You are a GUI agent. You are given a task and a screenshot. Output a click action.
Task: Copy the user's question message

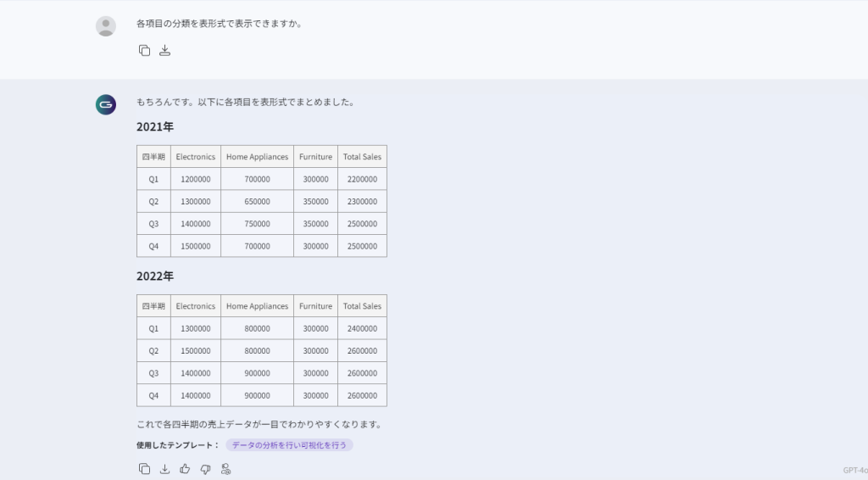(144, 50)
